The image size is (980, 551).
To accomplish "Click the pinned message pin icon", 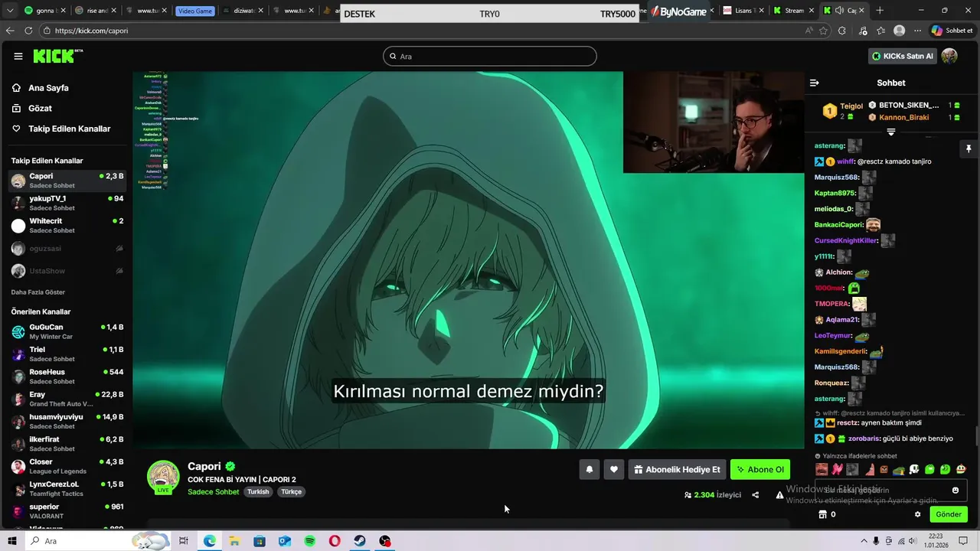I will coord(969,148).
